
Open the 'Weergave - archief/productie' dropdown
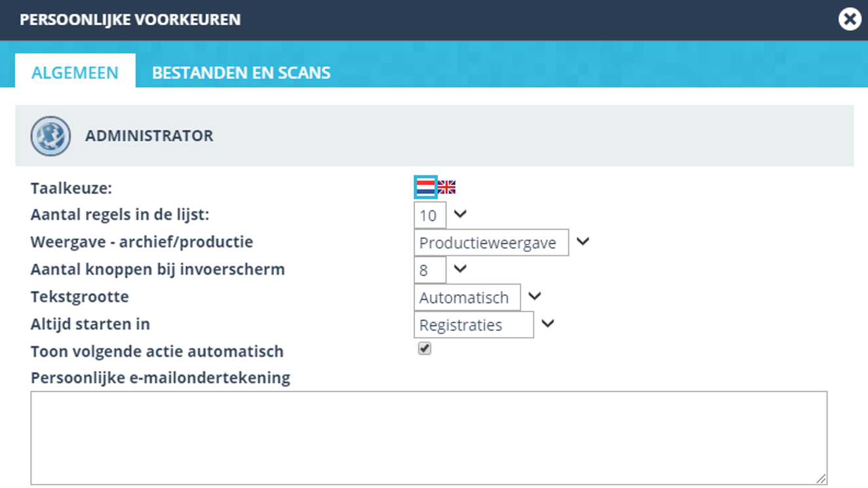582,241
